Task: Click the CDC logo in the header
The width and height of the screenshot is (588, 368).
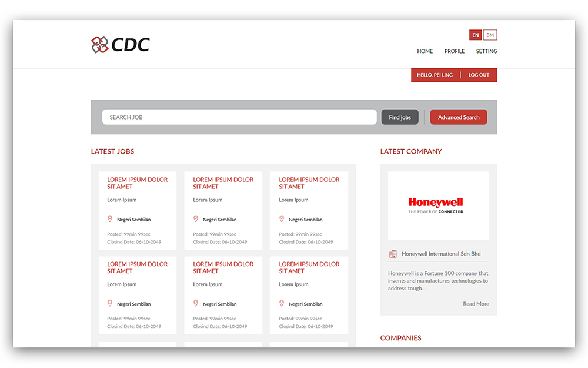Action: pos(121,44)
